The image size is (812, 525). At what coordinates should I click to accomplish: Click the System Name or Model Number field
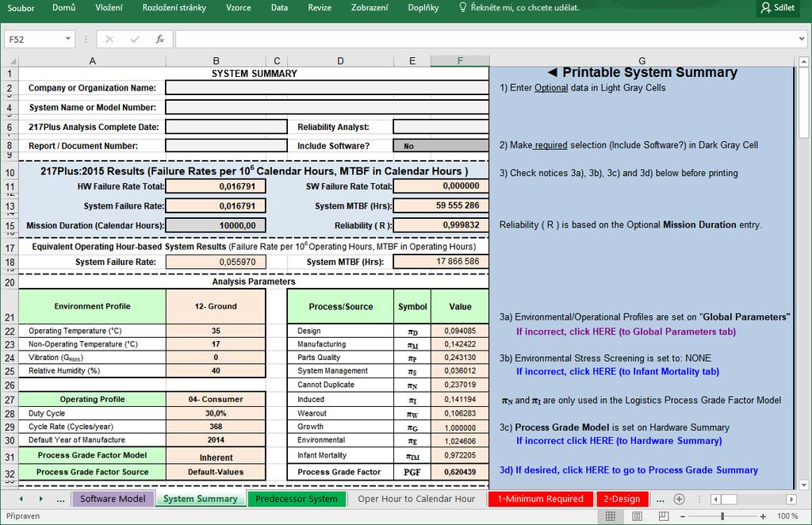click(x=327, y=108)
